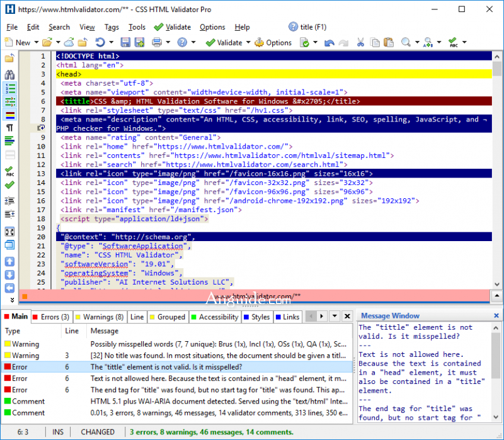Open the New button dropdown arrow
The height and width of the screenshot is (440, 504).
37,42
